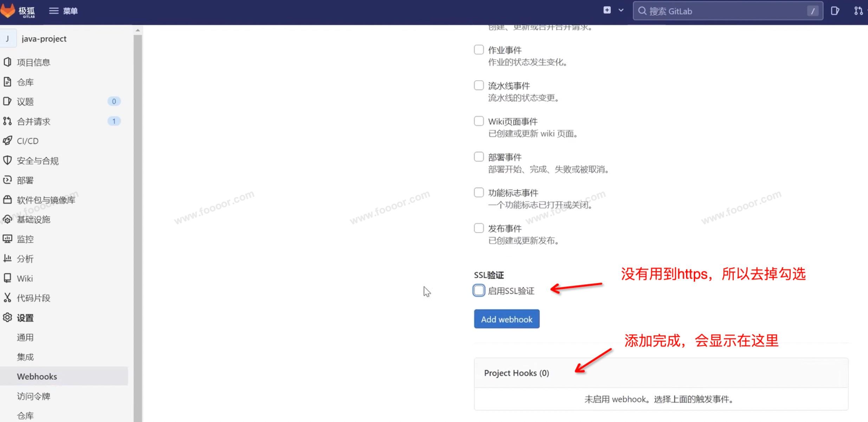Expand the create new dropdown chevron
The image size is (868, 422).
(621, 10)
